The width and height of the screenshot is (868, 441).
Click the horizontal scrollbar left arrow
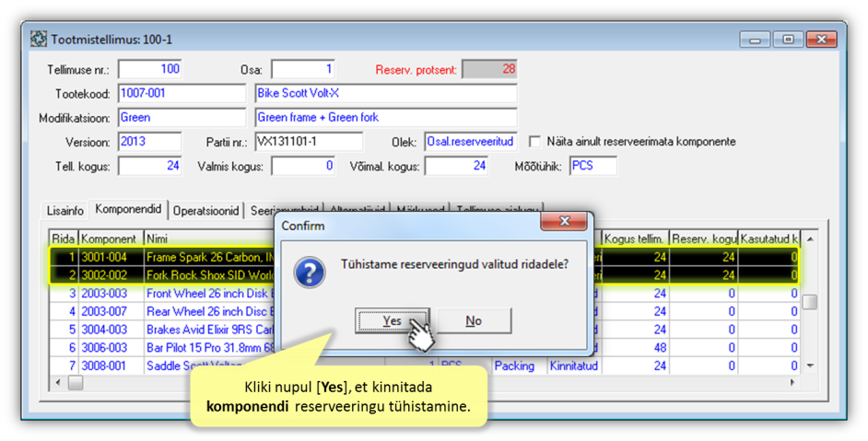point(58,382)
